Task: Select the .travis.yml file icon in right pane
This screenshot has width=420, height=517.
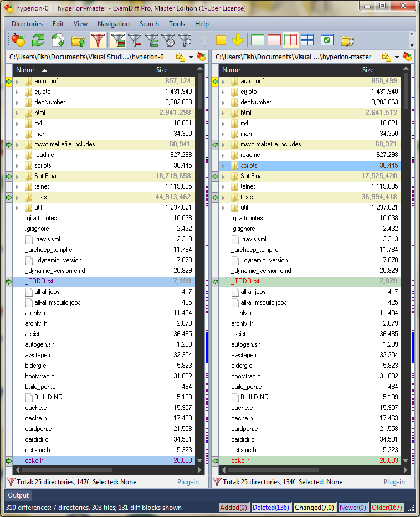Action: [235, 240]
